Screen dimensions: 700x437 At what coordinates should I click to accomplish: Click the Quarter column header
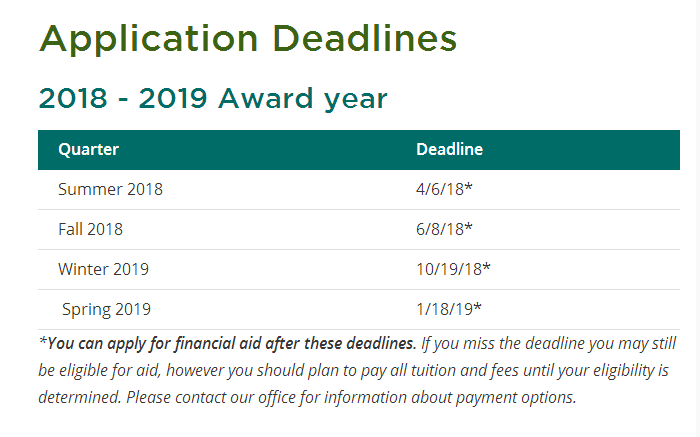click(88, 150)
